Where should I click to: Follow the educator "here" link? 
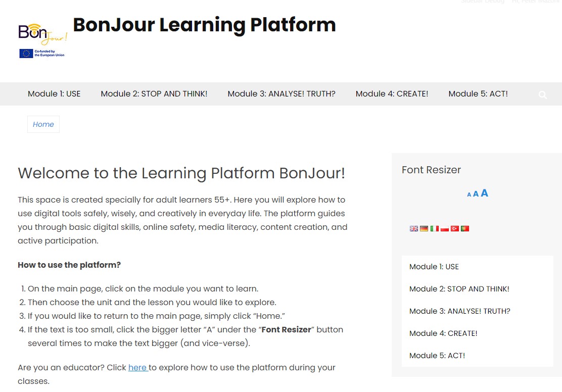pyautogui.click(x=137, y=368)
